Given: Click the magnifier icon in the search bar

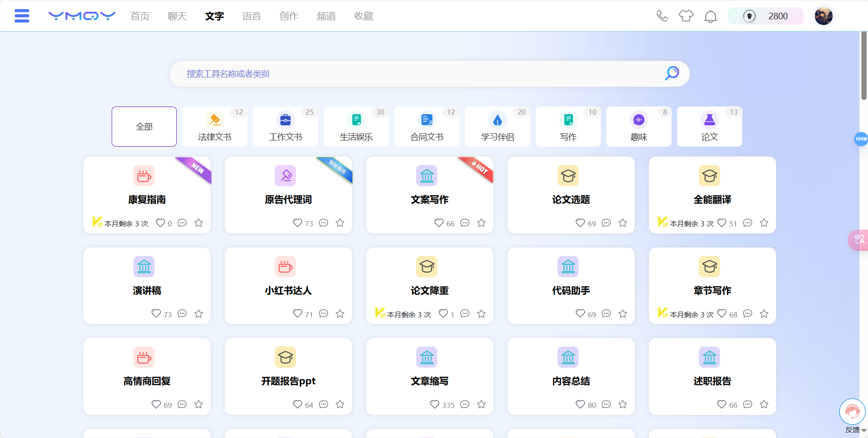Looking at the screenshot, I should click(x=671, y=74).
